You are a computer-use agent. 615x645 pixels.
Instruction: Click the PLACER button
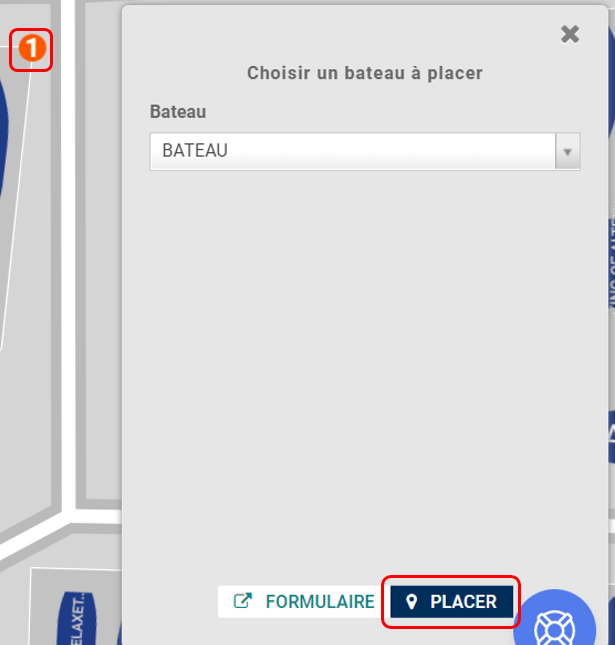(451, 601)
